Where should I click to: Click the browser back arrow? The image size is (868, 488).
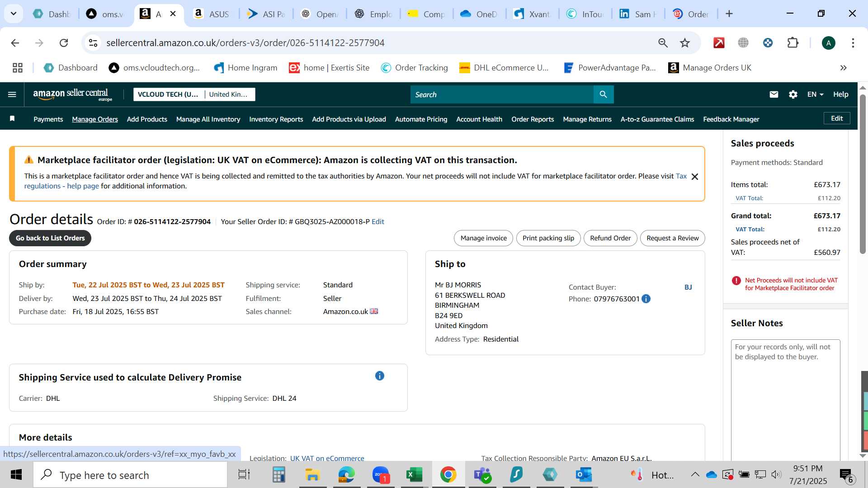15,43
